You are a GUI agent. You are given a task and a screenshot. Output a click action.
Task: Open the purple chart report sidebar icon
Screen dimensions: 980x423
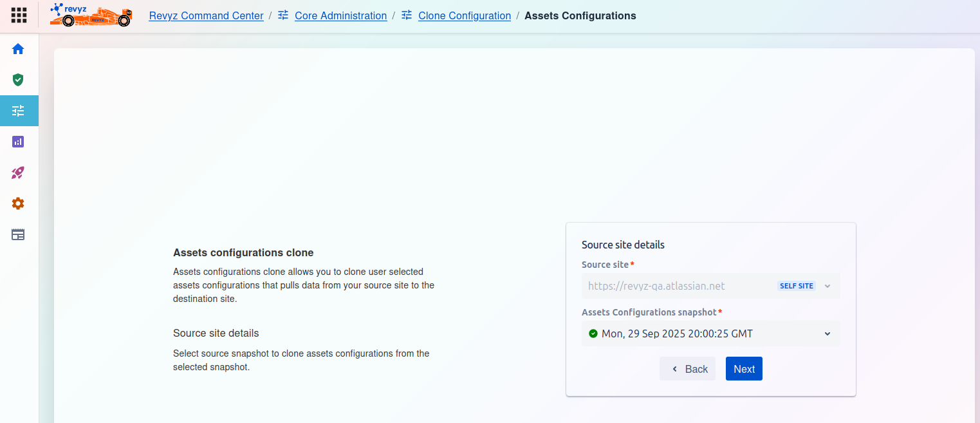click(x=18, y=142)
